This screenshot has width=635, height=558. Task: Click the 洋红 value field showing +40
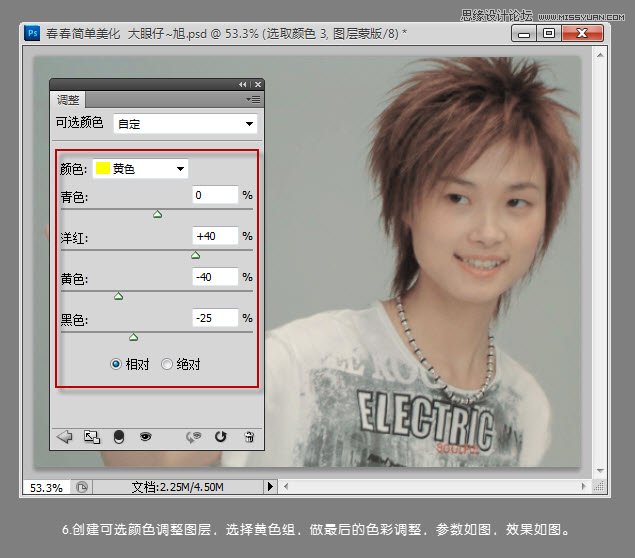tap(215, 236)
